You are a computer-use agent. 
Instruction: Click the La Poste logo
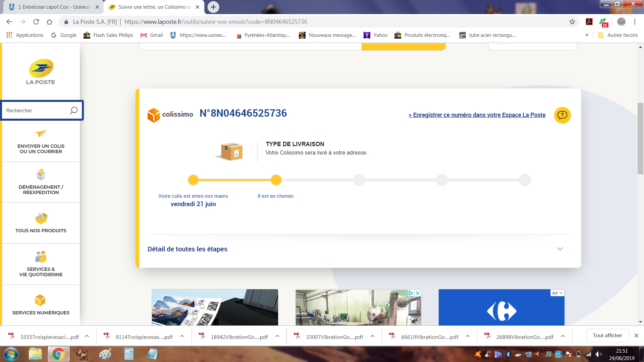click(41, 72)
